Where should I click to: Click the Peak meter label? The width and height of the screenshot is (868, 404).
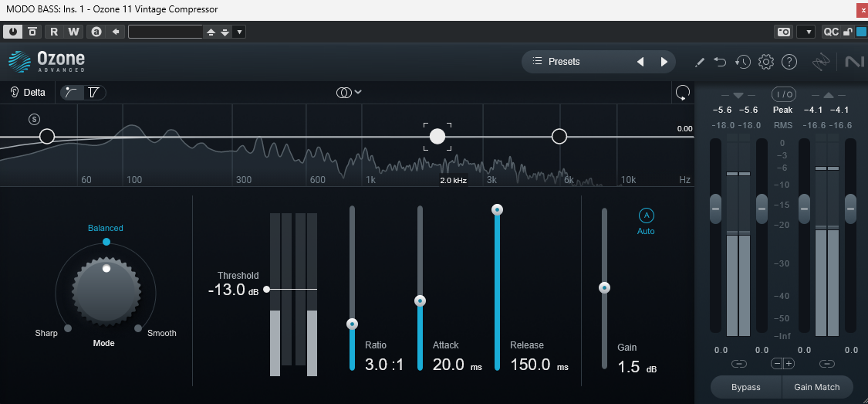coord(783,110)
